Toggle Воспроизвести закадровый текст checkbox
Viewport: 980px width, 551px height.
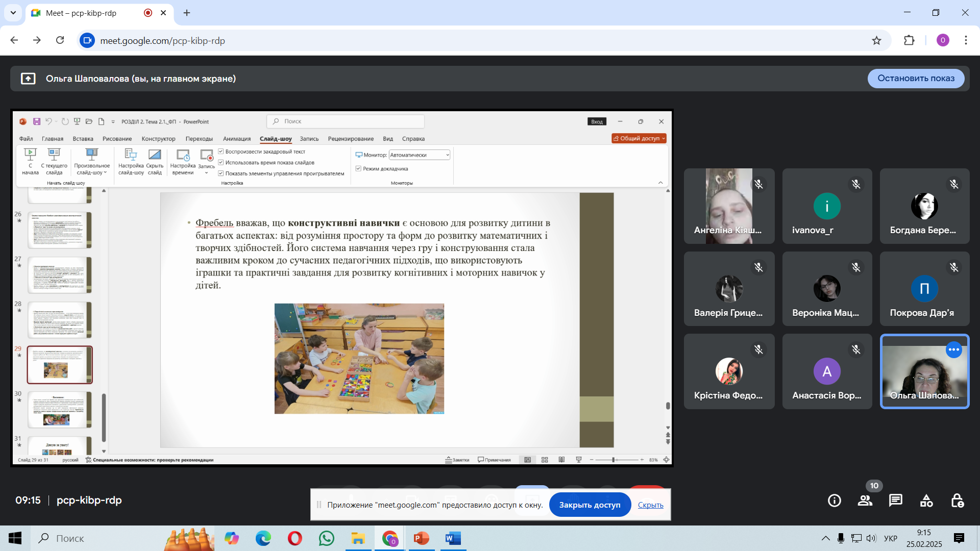pos(221,152)
